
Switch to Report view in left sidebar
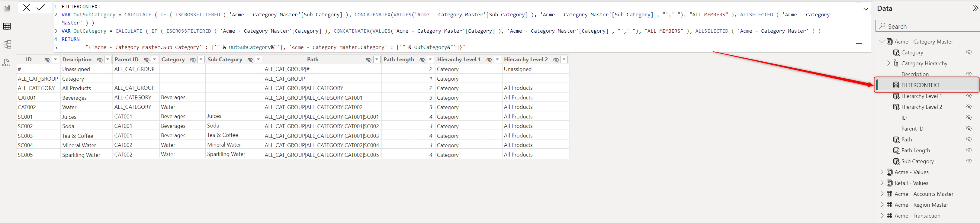(7, 8)
